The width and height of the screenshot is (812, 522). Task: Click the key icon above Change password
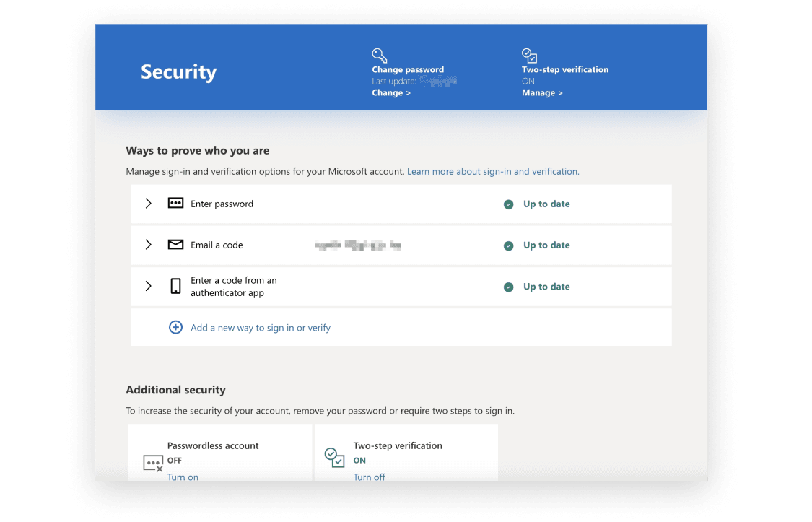380,56
